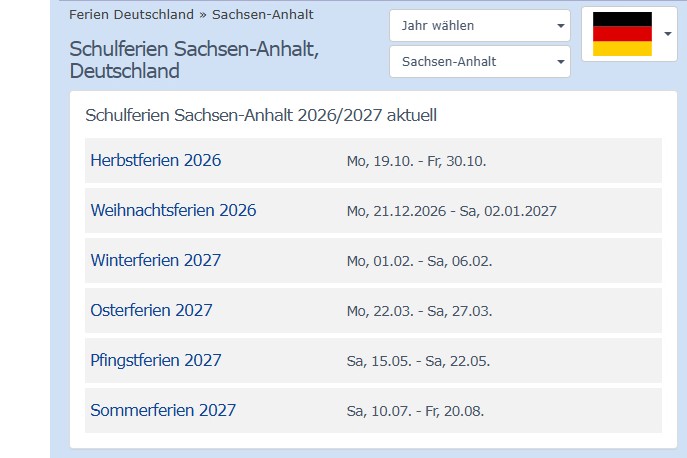Expand the country flag dropdown arrow
The height and width of the screenshot is (458, 687).
tap(668, 34)
